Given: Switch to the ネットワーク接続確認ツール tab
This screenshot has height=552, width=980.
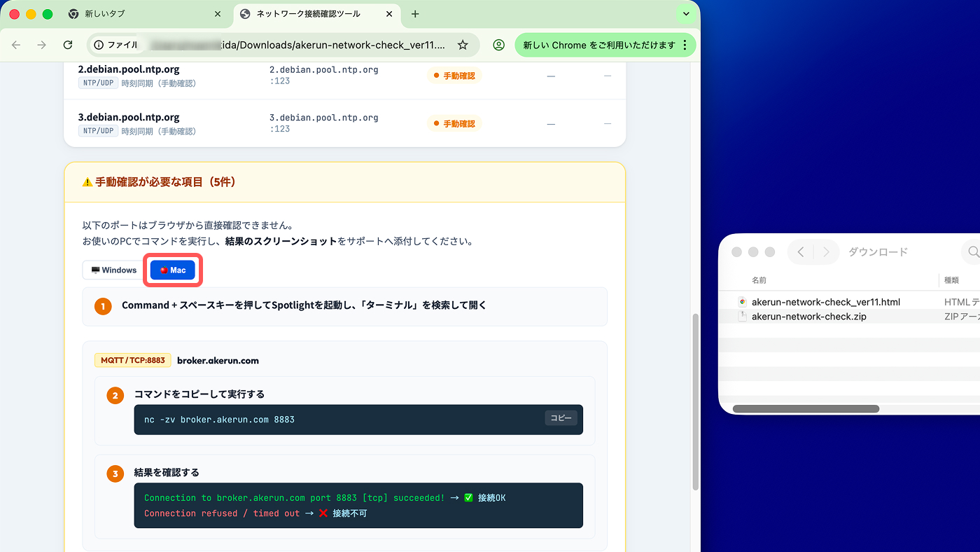Looking at the screenshot, I should pos(318,14).
